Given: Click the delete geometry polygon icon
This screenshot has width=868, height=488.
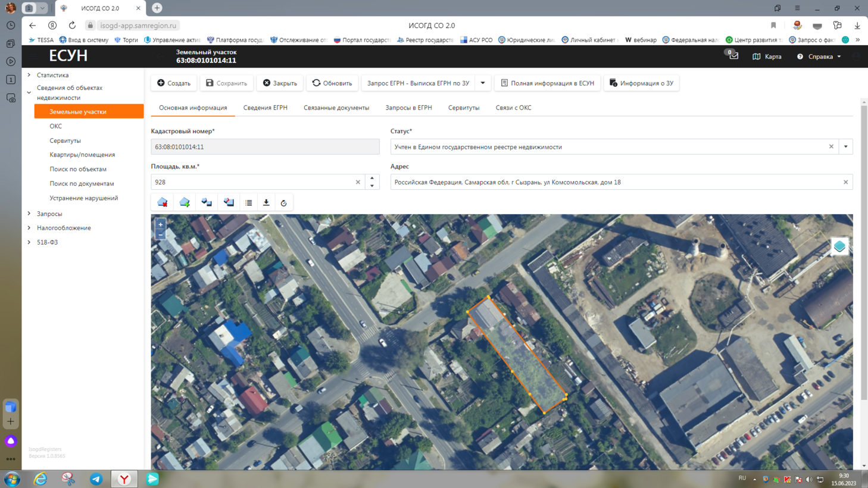Looking at the screenshot, I should pos(162,202).
